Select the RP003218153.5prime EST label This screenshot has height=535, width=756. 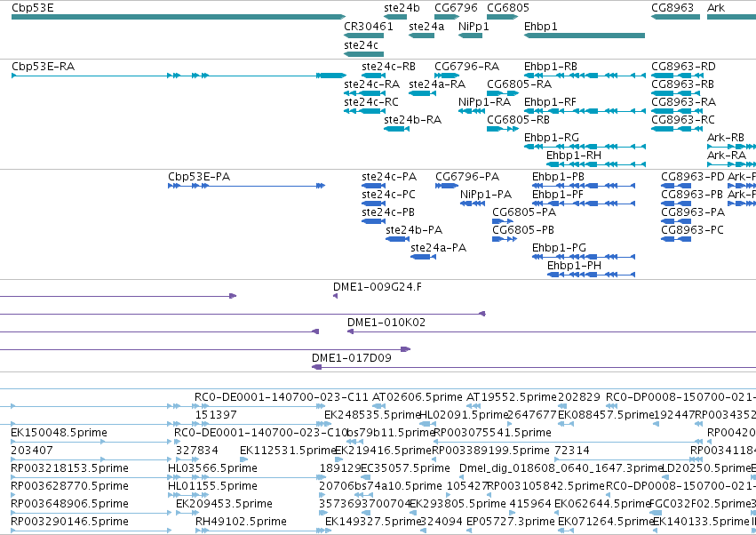pos(69,469)
